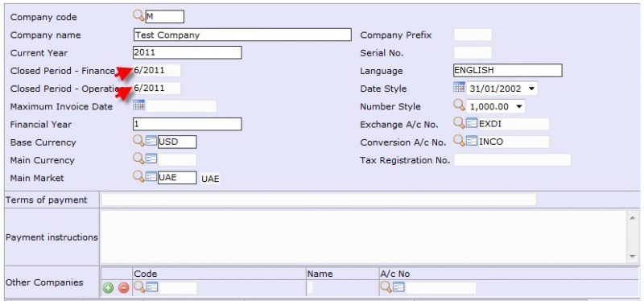Open Main Market list icon
The width and height of the screenshot is (644, 301).
(151, 177)
